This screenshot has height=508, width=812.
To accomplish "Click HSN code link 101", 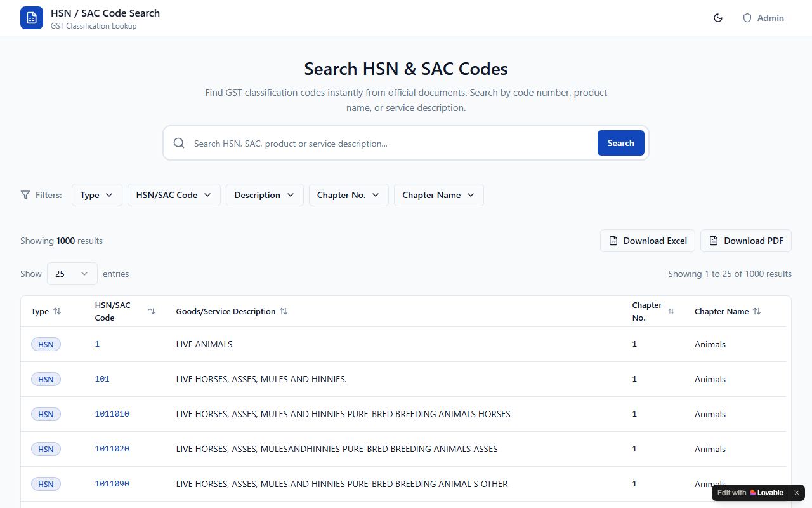I will tap(102, 379).
